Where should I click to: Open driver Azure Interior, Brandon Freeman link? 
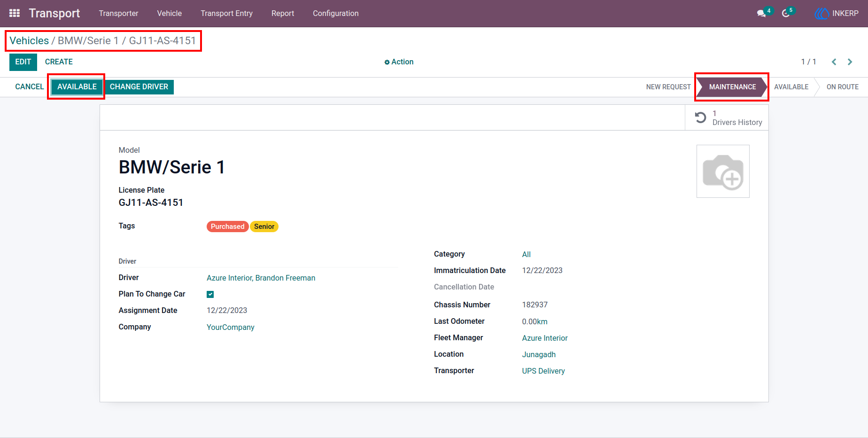(261, 278)
